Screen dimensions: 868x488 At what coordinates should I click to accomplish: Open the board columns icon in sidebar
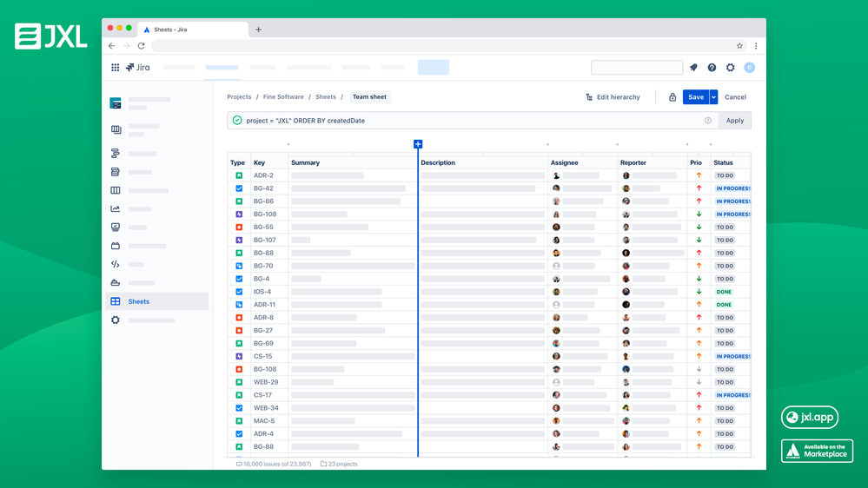(x=116, y=190)
